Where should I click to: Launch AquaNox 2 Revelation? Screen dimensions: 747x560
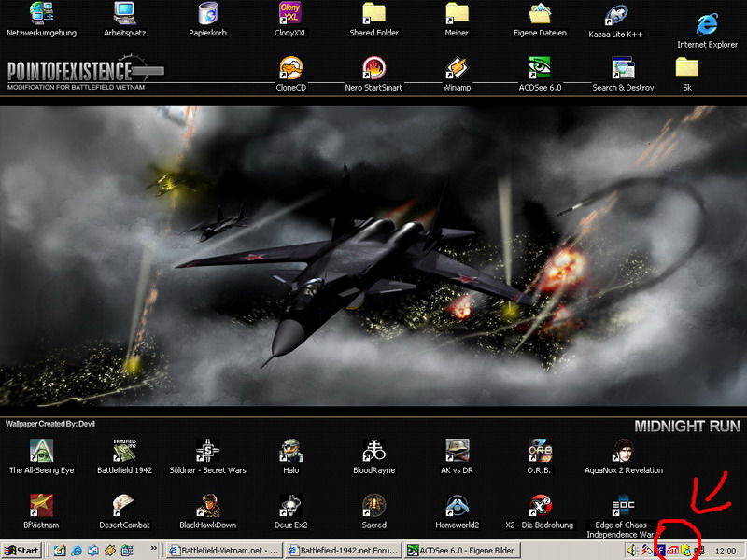[x=623, y=457]
